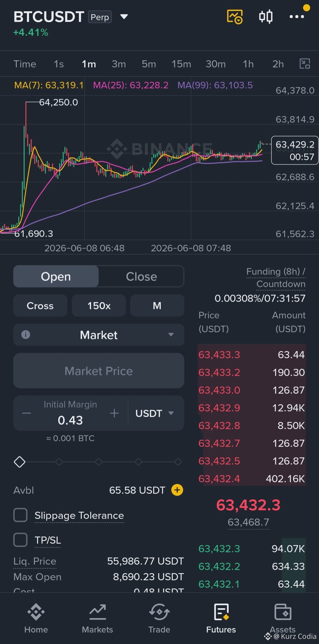
Task: Switch the order panel to Close
Action: [141, 277]
